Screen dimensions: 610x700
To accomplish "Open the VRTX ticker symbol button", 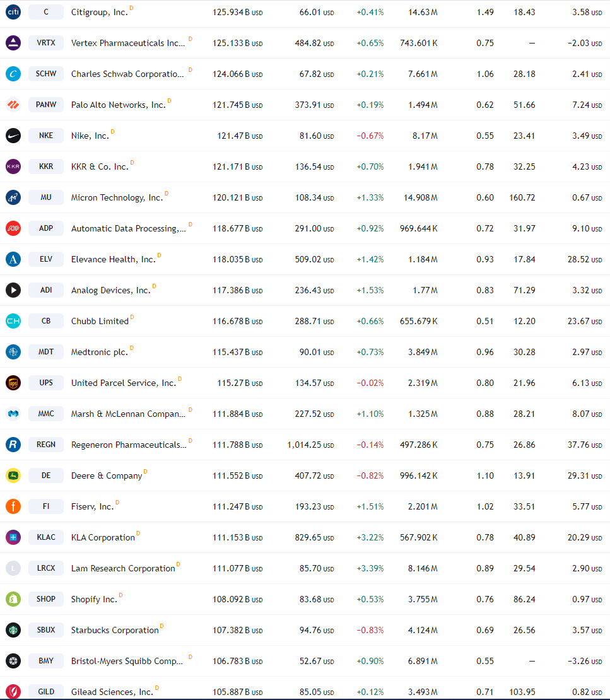I will coord(46,43).
